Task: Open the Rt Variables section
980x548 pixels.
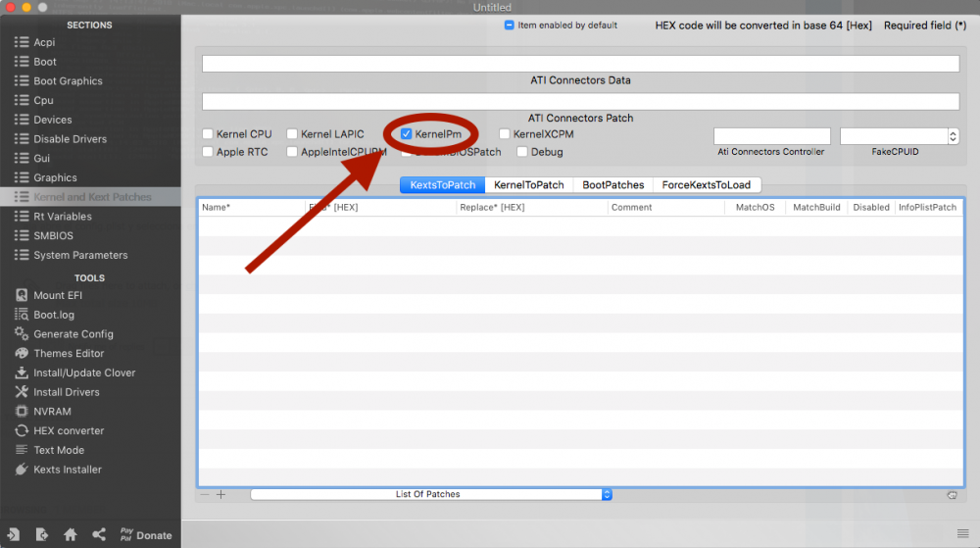Action: 63,217
